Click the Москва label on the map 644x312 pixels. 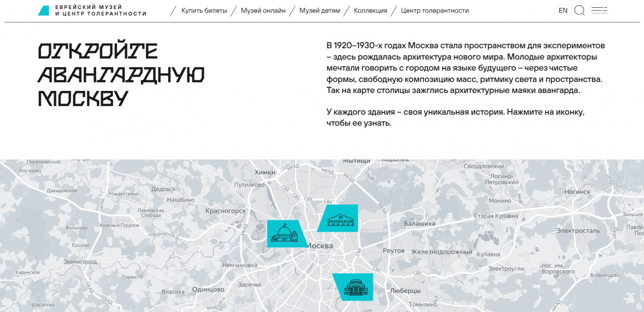(320, 246)
